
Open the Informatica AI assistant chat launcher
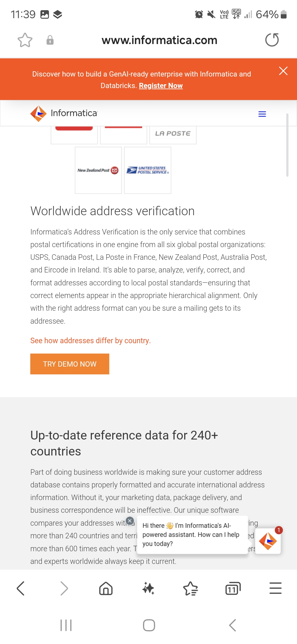(268, 541)
